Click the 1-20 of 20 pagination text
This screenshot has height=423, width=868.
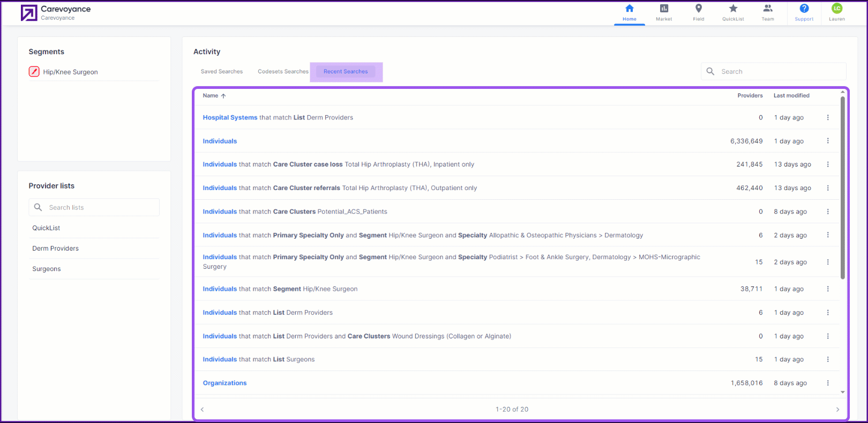click(512, 410)
